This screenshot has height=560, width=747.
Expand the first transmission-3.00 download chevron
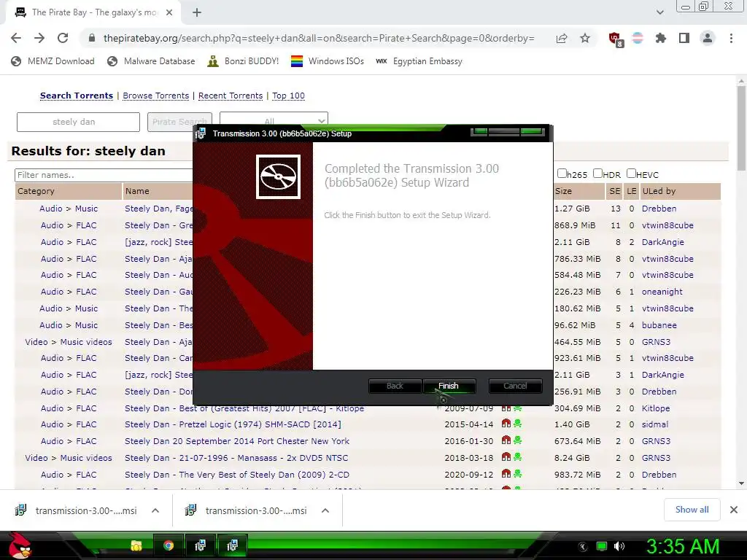click(x=155, y=510)
